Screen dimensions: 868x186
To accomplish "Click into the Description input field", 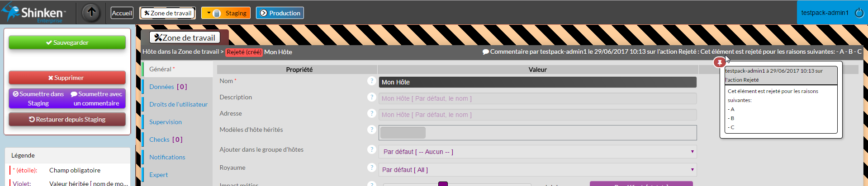I will [x=537, y=98].
